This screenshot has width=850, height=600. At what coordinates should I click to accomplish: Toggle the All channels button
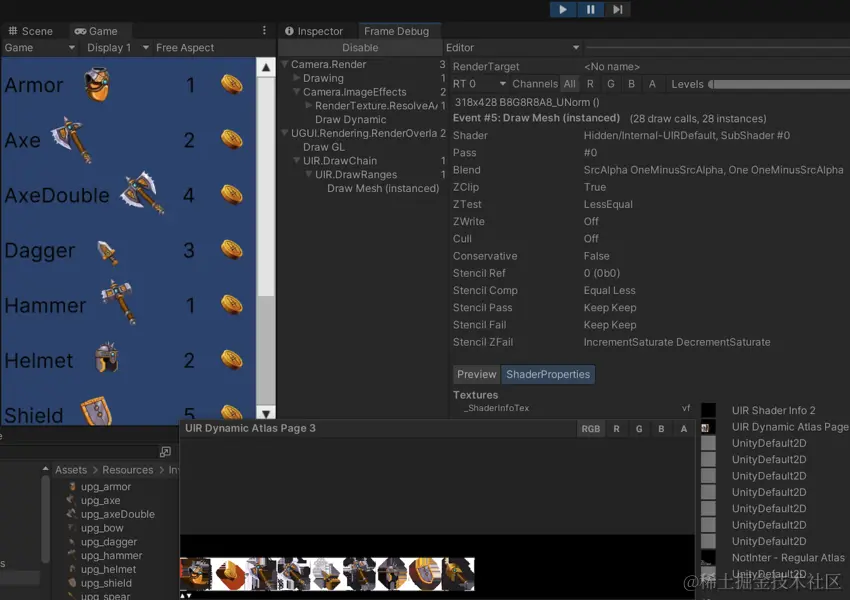coord(568,84)
